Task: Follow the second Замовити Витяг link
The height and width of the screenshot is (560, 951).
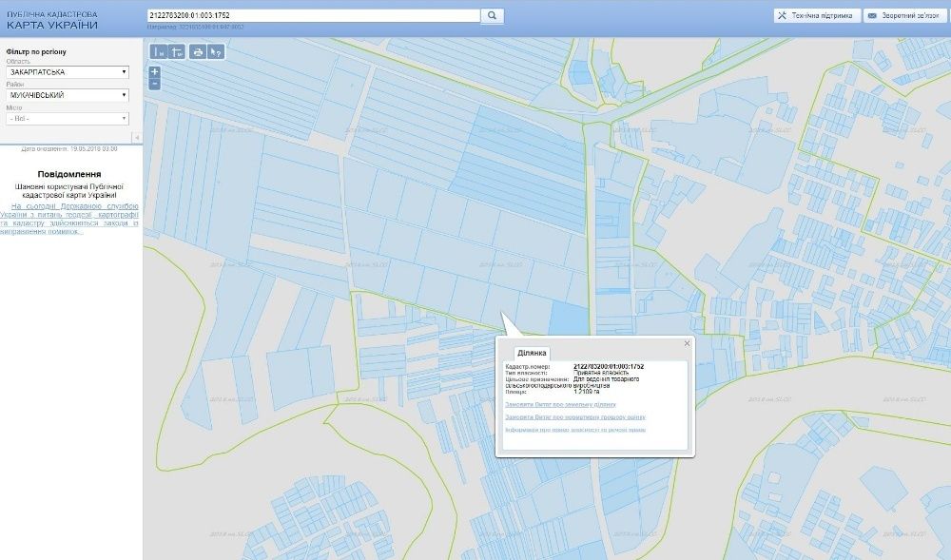Action: click(575, 417)
